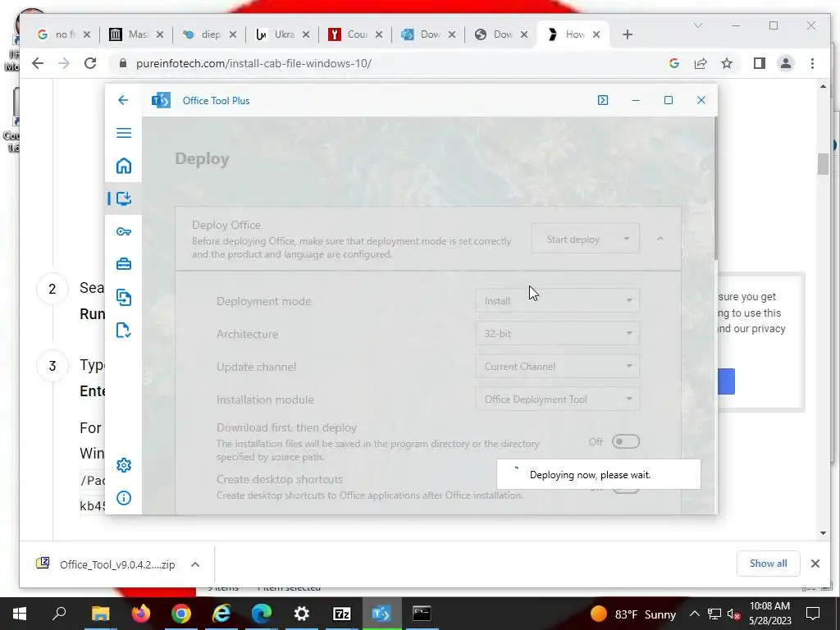
Task: Open Installation module dropdown
Action: 557,399
